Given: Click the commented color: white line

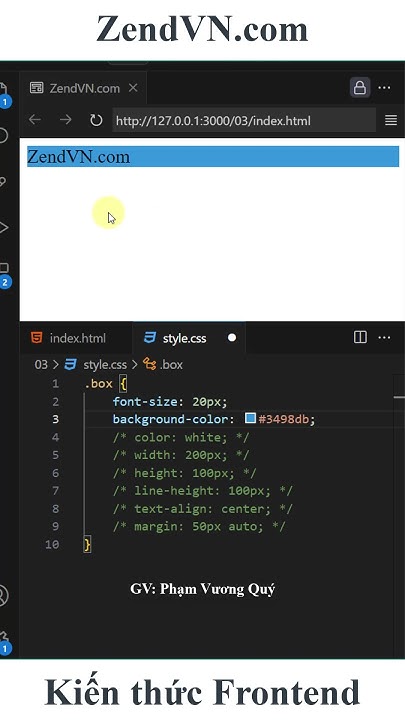Looking at the screenshot, I should (180, 437).
